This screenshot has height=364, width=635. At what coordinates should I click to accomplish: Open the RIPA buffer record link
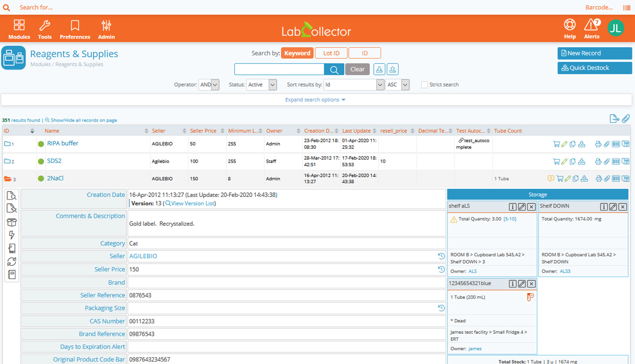pyautogui.click(x=63, y=143)
